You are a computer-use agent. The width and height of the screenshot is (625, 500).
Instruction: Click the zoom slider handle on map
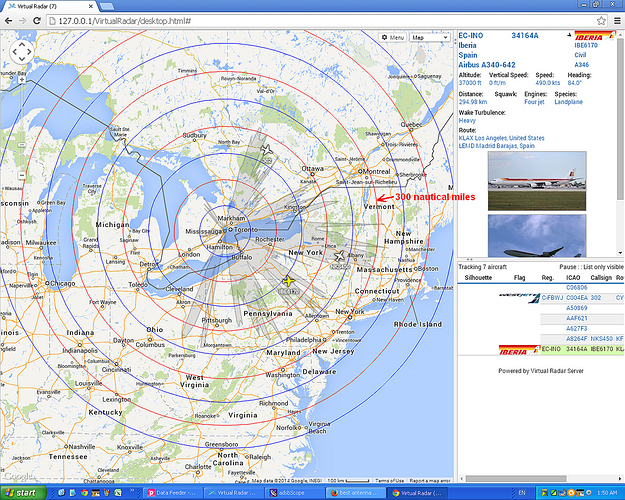click(22, 145)
